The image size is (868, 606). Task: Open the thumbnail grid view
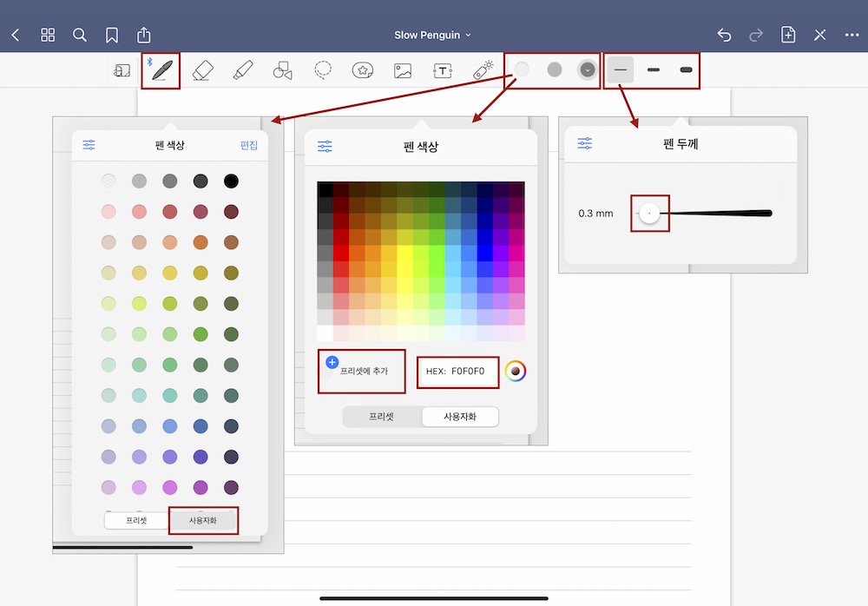point(48,35)
